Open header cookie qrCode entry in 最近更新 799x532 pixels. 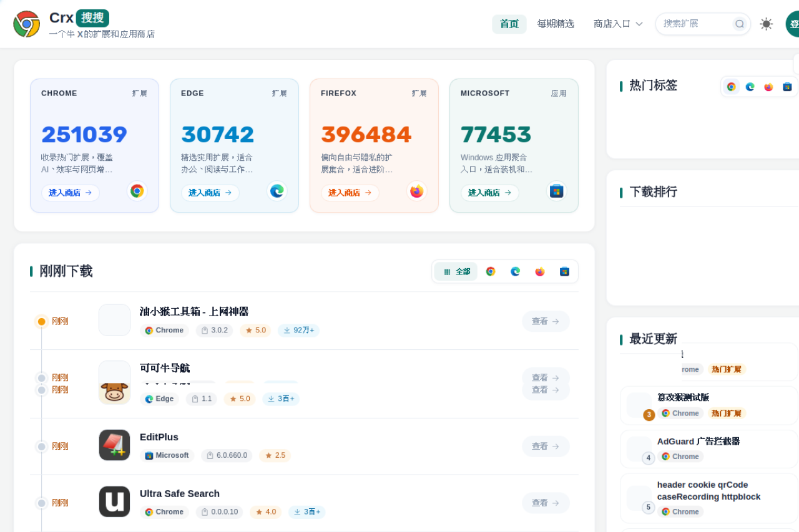[x=709, y=491]
